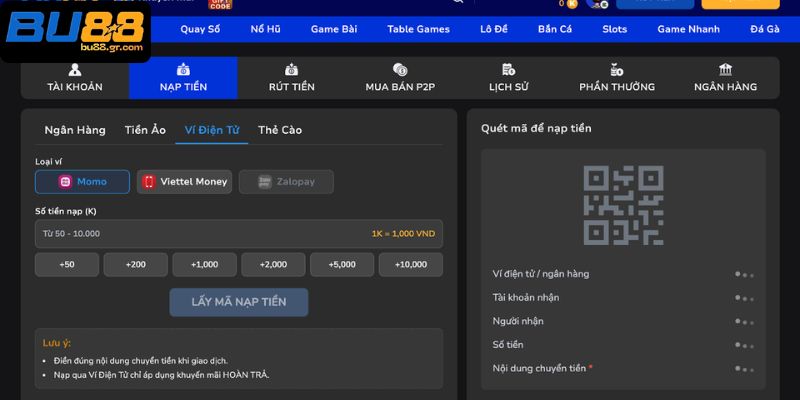
Task: Click the Lấy Mã Nạp Tiền button
Action: pyautogui.click(x=239, y=302)
